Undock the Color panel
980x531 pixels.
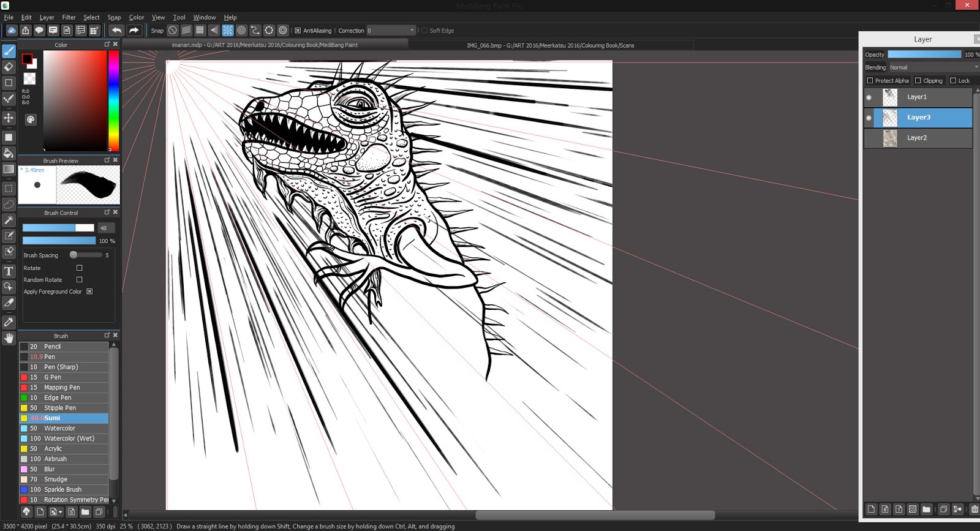coord(107,44)
